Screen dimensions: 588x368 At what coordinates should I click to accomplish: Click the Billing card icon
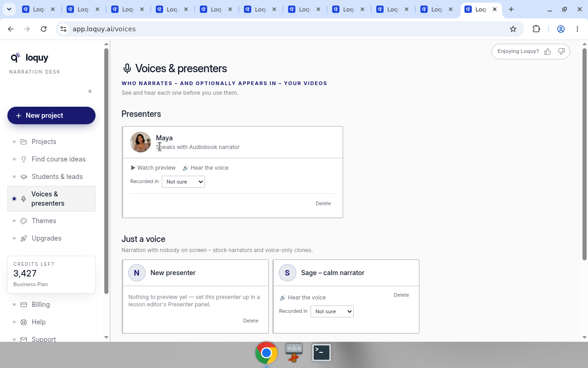tap(24, 305)
